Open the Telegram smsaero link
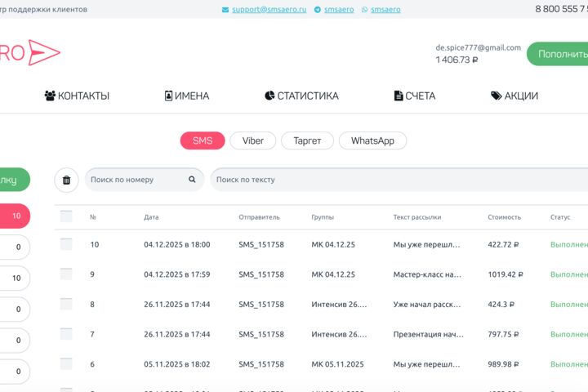588x392 pixels. coord(339,10)
